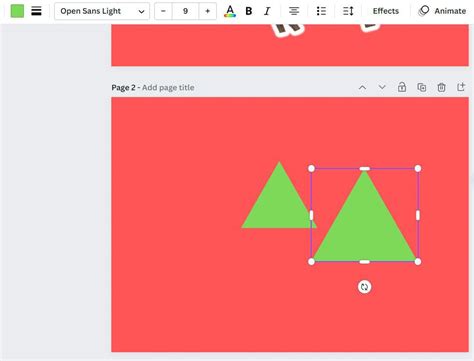
Task: Change text alignment
Action: (294, 11)
